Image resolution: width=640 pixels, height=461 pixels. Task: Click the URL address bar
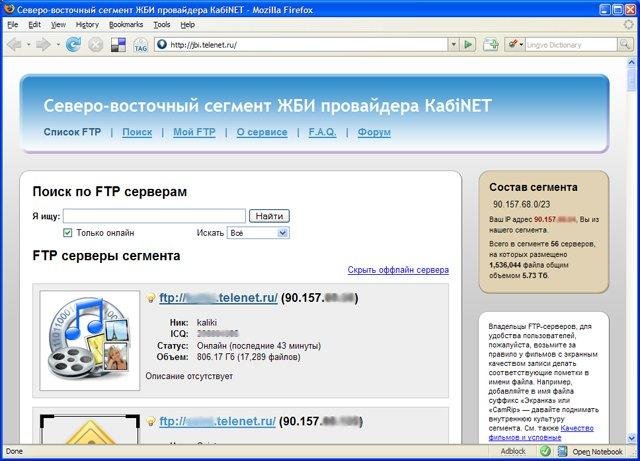(x=301, y=45)
